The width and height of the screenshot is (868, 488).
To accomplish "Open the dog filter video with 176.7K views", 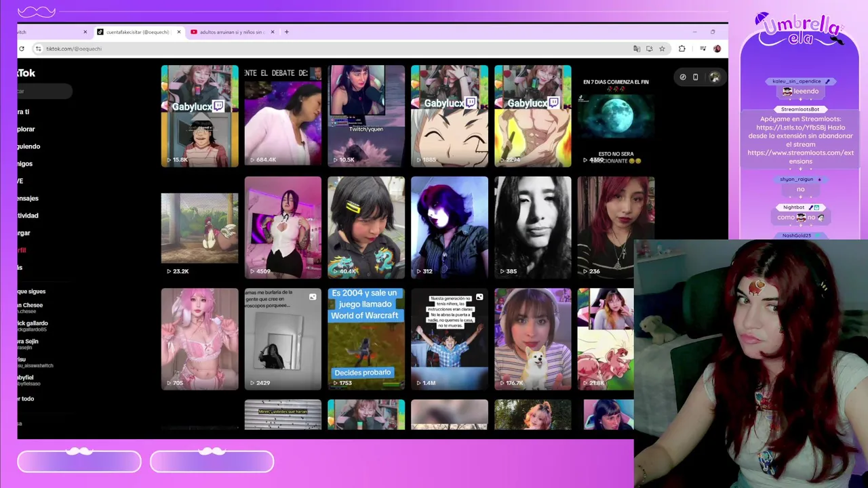I will click(x=533, y=339).
